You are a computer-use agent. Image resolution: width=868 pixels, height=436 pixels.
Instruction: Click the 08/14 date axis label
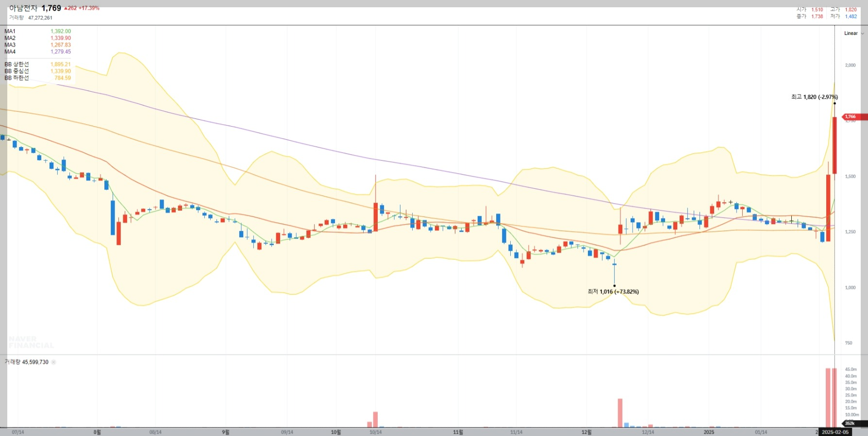point(155,432)
